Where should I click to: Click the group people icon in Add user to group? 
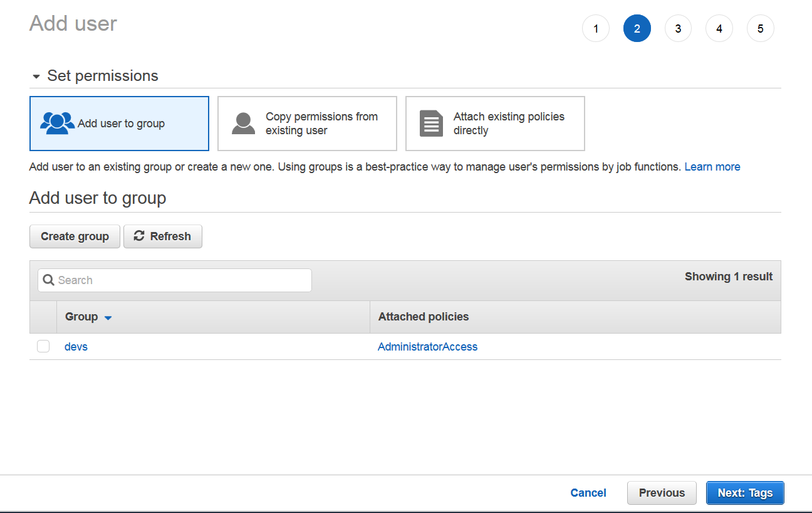[x=57, y=123]
